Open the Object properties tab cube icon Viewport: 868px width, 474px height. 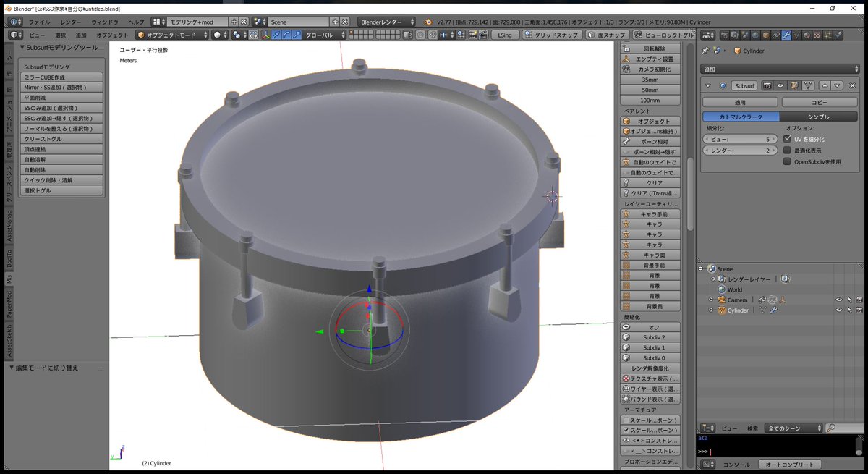766,35
